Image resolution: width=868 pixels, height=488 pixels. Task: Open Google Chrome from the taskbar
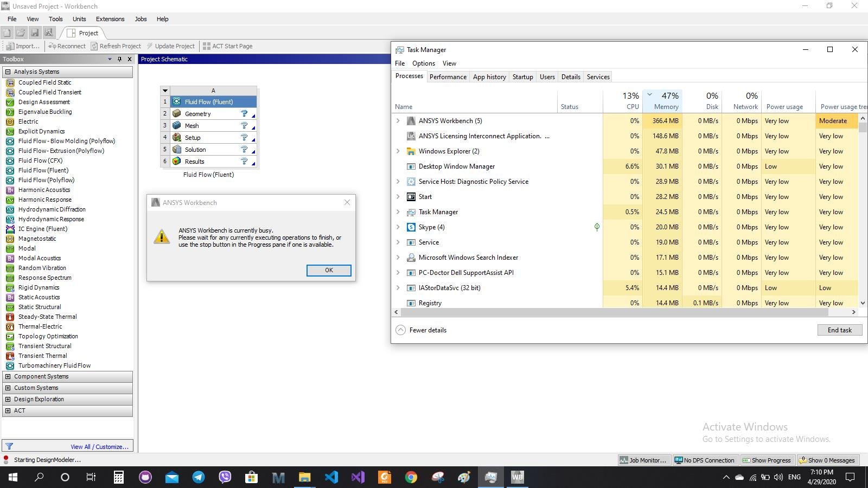coord(411,477)
